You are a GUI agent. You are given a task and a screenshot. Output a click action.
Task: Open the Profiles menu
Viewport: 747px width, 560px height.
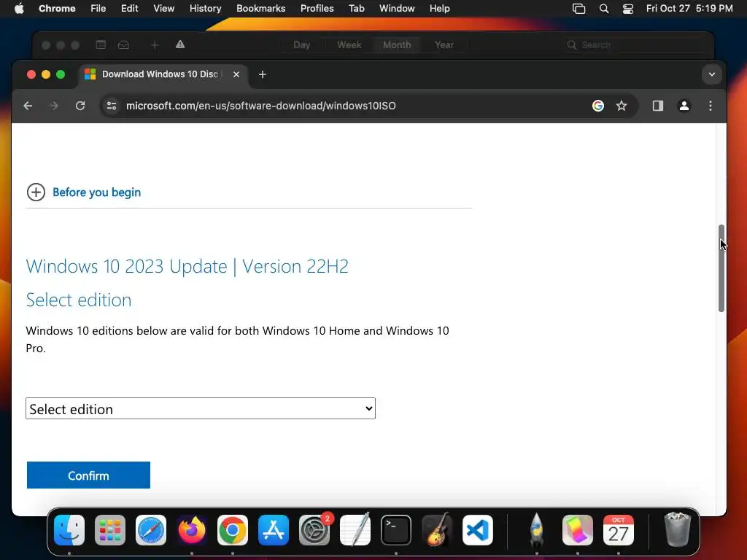click(317, 9)
